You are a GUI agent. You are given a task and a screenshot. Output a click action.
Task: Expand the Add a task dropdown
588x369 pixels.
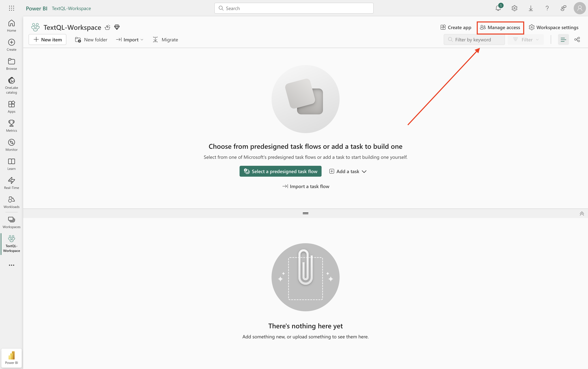[348, 171]
